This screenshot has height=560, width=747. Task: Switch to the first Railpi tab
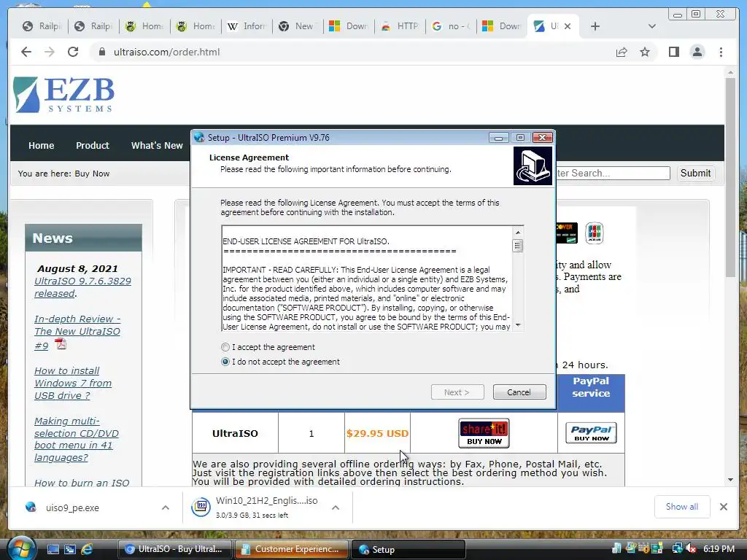coord(42,26)
